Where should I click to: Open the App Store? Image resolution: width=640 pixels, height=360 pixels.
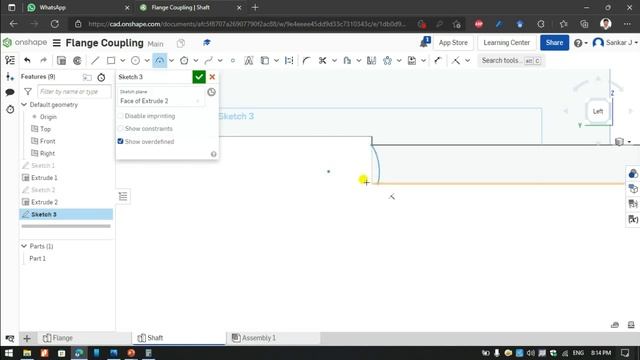[453, 42]
